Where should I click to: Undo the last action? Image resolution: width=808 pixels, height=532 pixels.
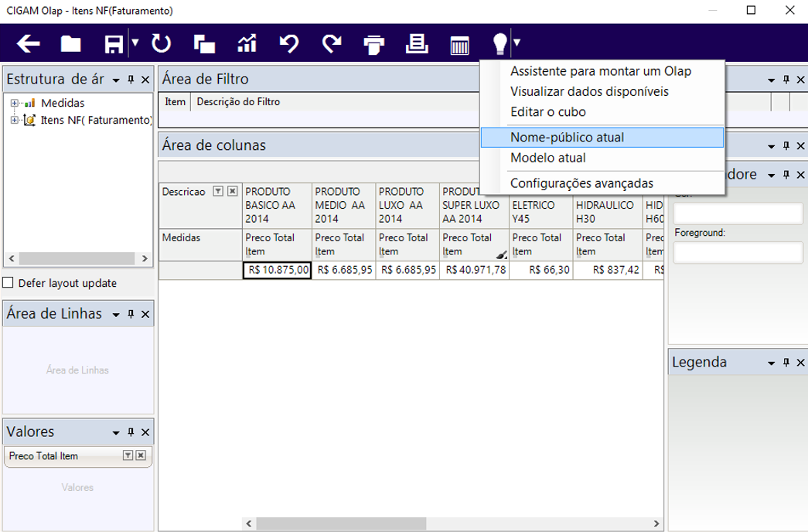(289, 44)
